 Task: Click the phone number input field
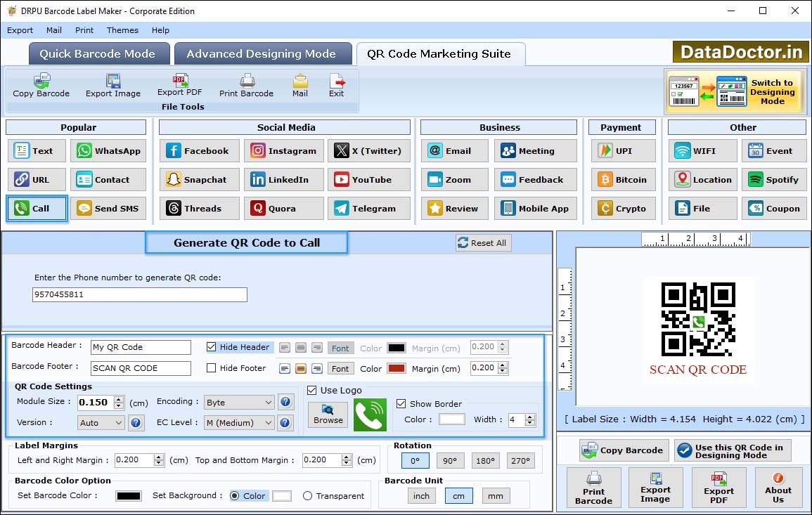click(140, 294)
